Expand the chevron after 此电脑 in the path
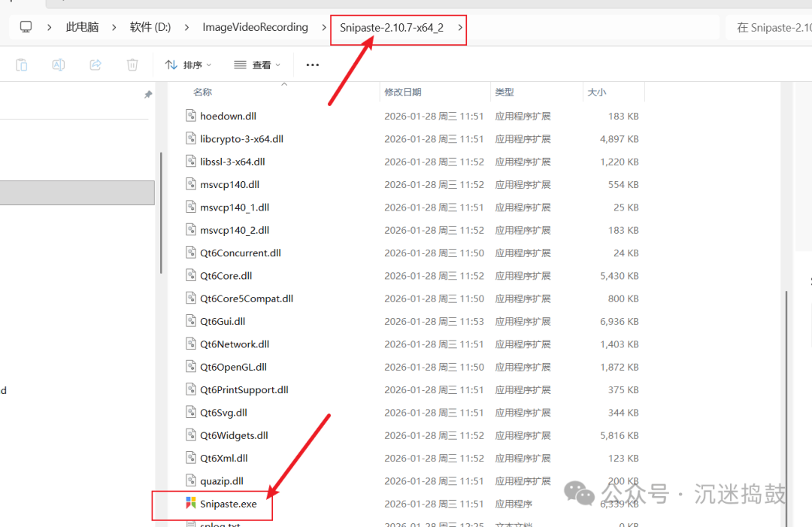Image resolution: width=812 pixels, height=527 pixels. pos(114,28)
